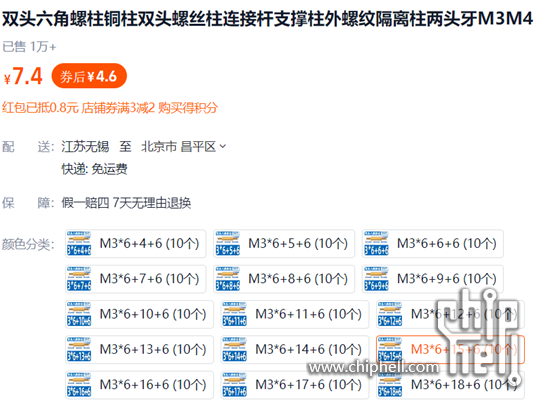Click the M3*6+13+6 thumbnail icon
The height and width of the screenshot is (402, 535).
pyautogui.click(x=79, y=349)
